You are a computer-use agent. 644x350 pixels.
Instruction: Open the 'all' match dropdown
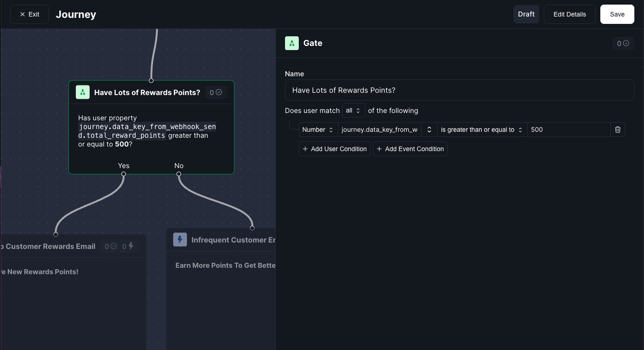click(x=353, y=110)
